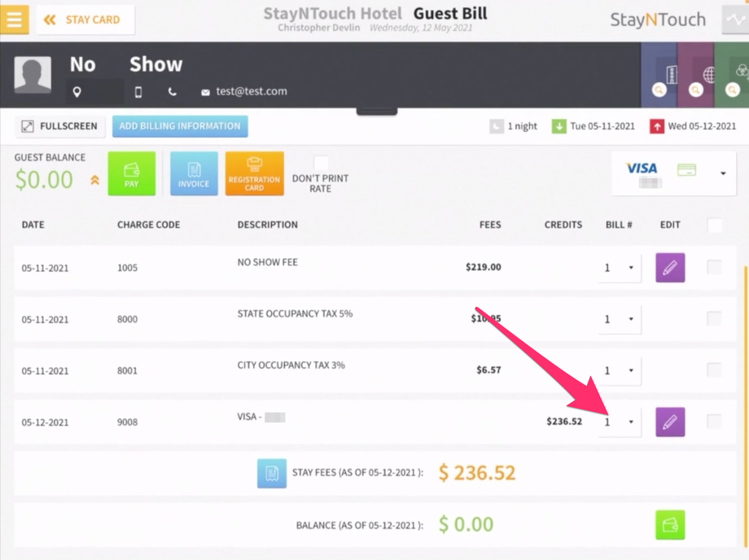Viewport: 749px width, 560px height.
Task: Collapse the guest balance with the chevron arrows
Action: pyautogui.click(x=94, y=181)
